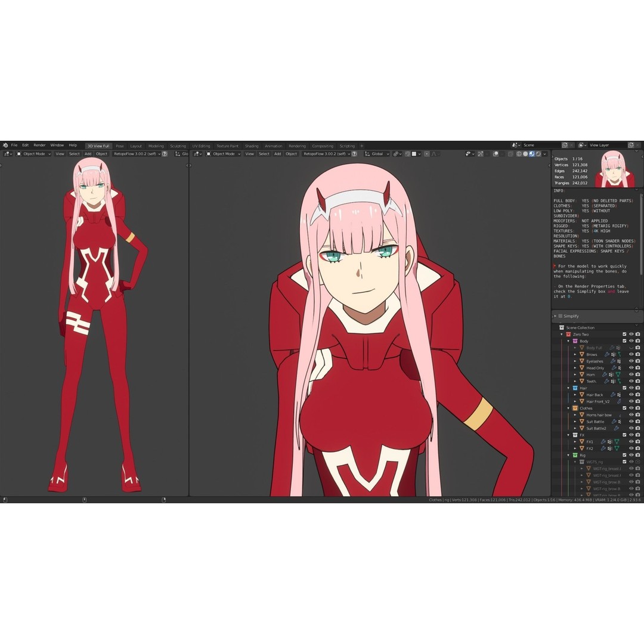Toggle X-ray view icon
The height and width of the screenshot is (644, 644).
coord(510,154)
